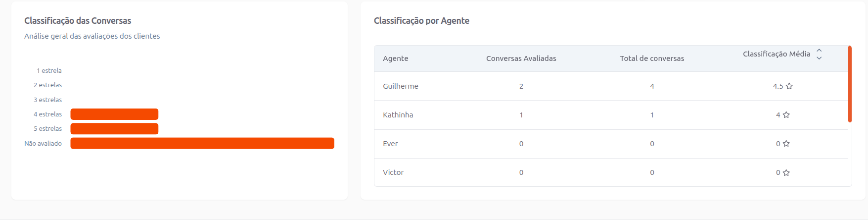
Task: Click the 5 estrelas orange bar
Action: (114, 129)
